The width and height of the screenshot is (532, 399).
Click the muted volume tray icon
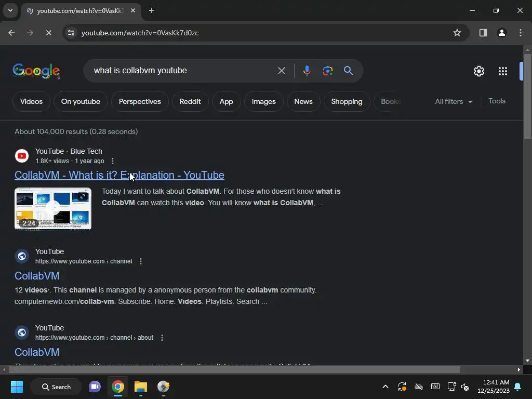point(465,387)
